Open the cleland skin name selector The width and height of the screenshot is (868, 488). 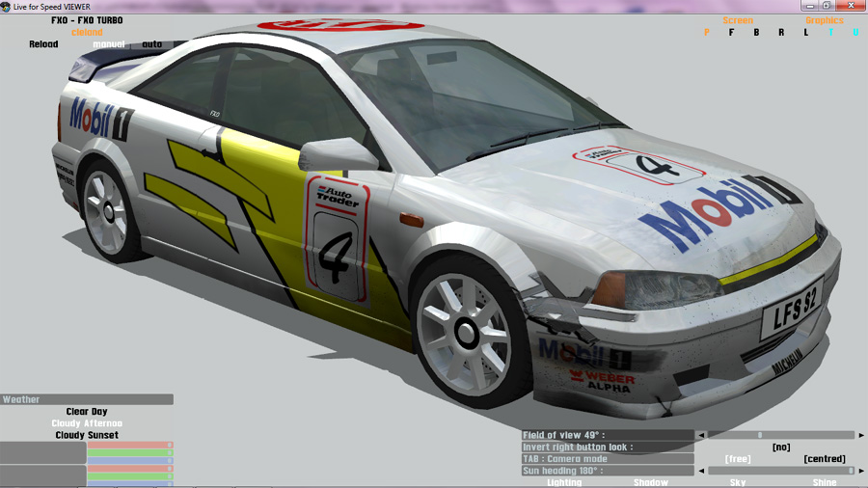click(x=87, y=32)
